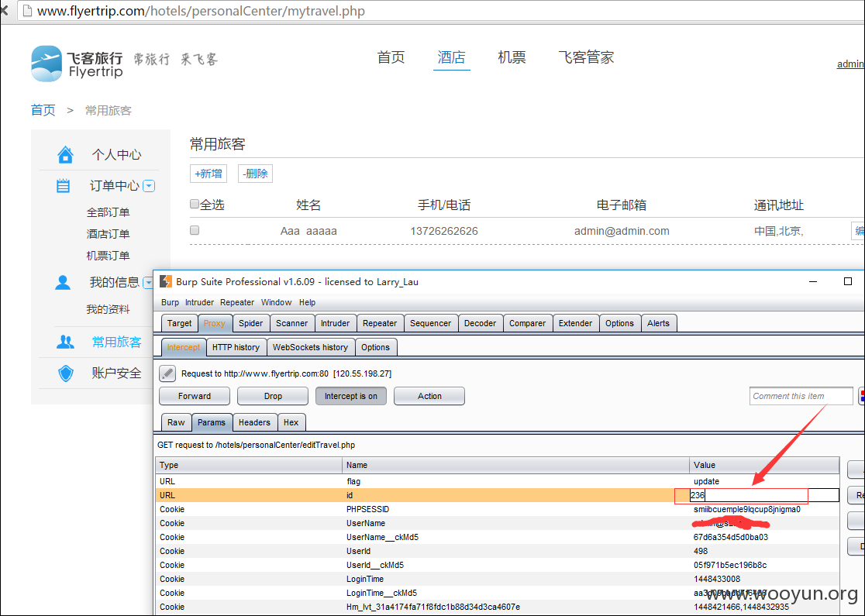
Task: Switch to the Hex view tab
Action: click(x=291, y=422)
